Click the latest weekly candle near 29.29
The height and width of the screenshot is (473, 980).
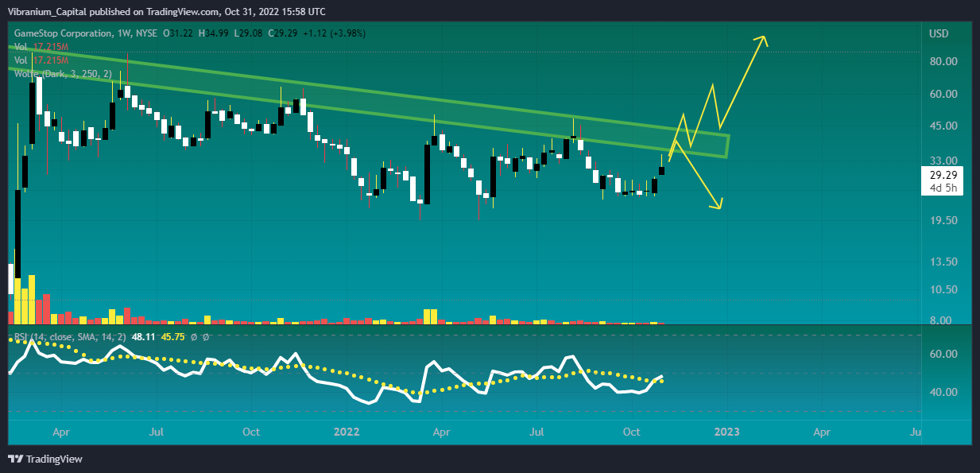click(x=661, y=169)
